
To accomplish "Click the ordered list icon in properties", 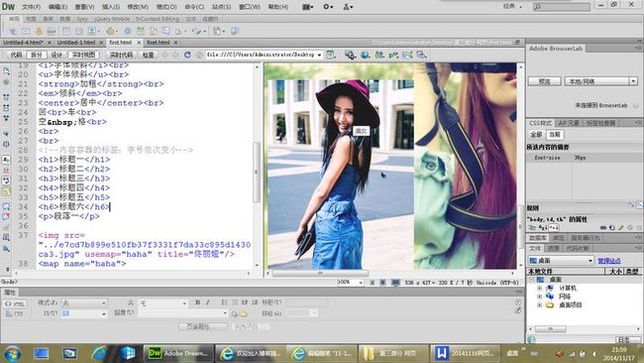I will [235, 302].
